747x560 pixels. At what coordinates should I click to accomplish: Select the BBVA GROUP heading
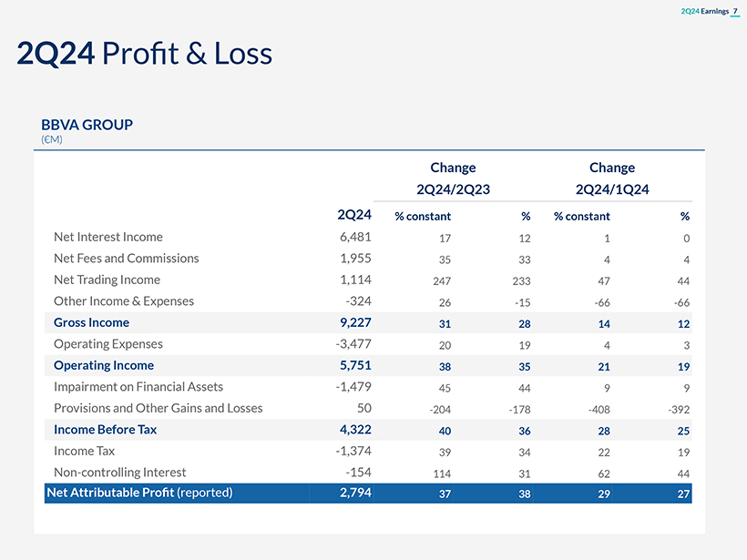pos(87,125)
